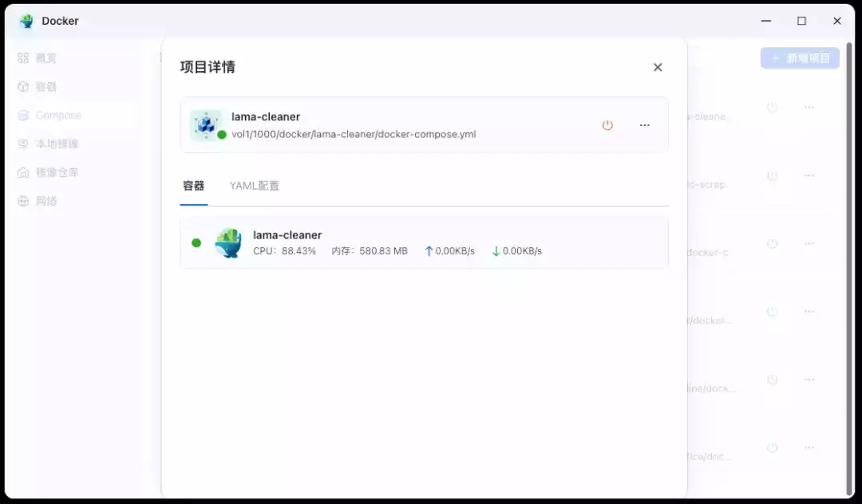The image size is (862, 504).
Task: Open the 概览 overview page in the sidebar
Action: [38, 57]
